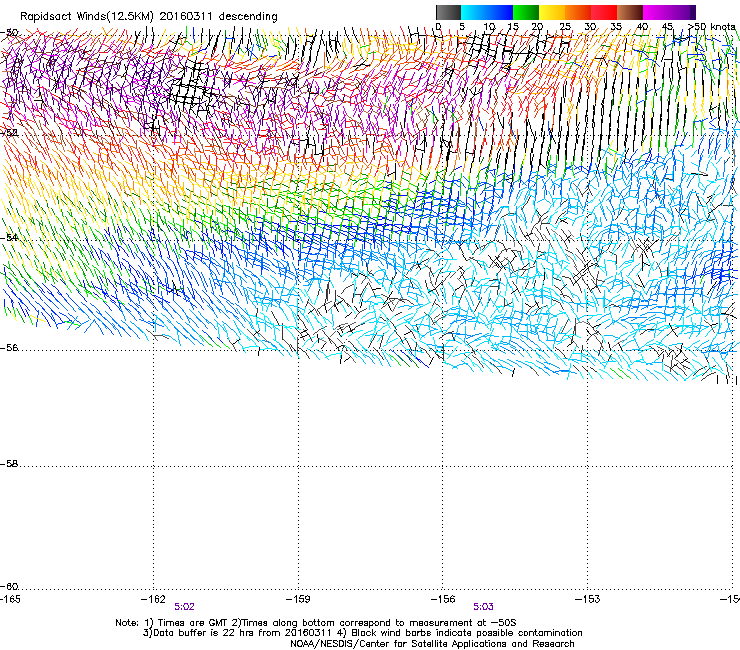Click the NOAA/NESDIS credit line
The image size is (740, 650).
432,644
